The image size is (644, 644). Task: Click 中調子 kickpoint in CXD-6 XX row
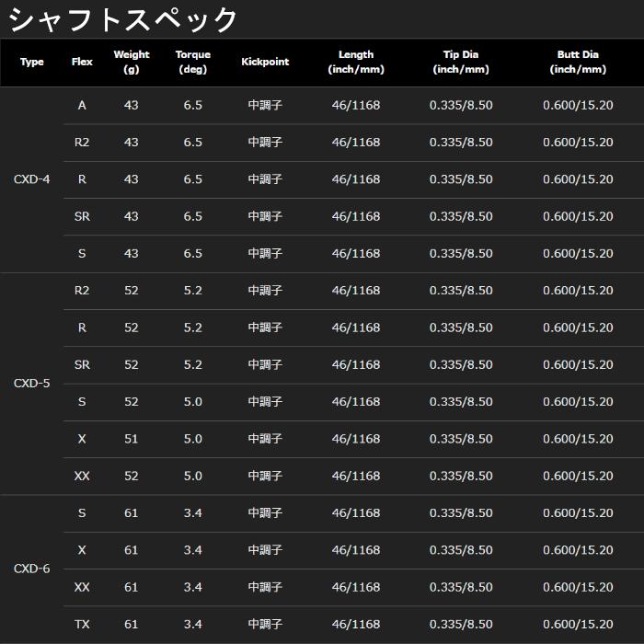point(265,587)
